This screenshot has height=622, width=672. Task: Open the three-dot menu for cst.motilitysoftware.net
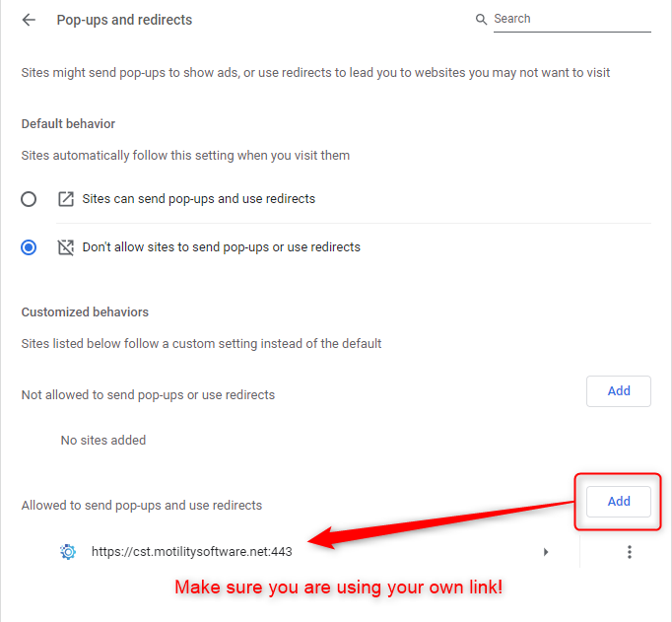[630, 552]
